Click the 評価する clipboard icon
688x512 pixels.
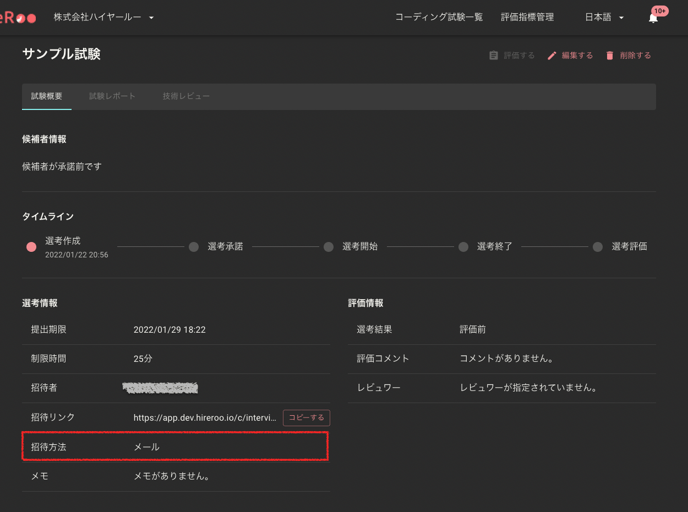[x=494, y=55]
